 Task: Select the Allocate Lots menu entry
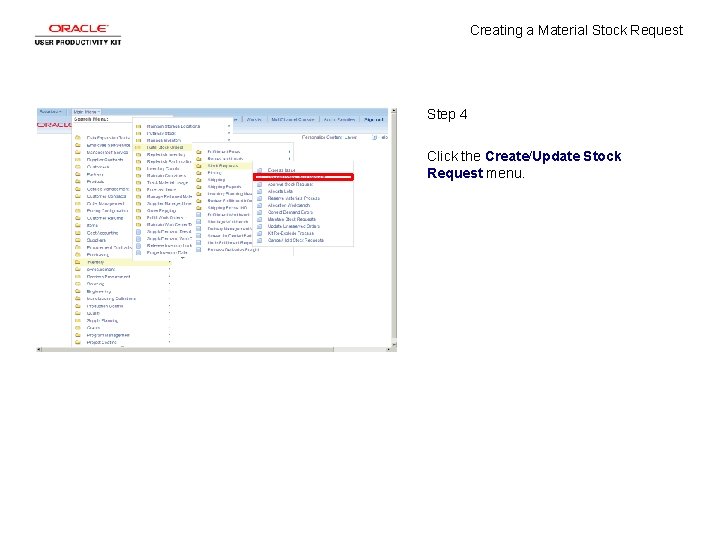pyautogui.click(x=280, y=191)
